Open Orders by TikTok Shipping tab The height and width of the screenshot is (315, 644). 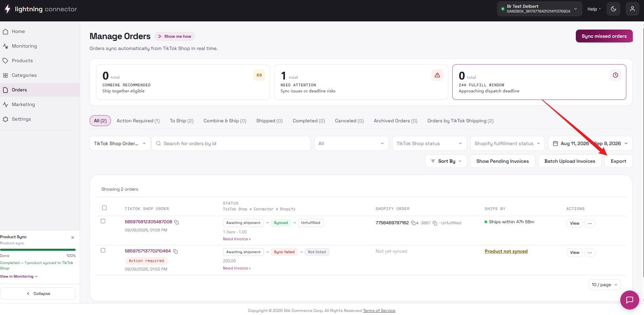click(x=460, y=121)
